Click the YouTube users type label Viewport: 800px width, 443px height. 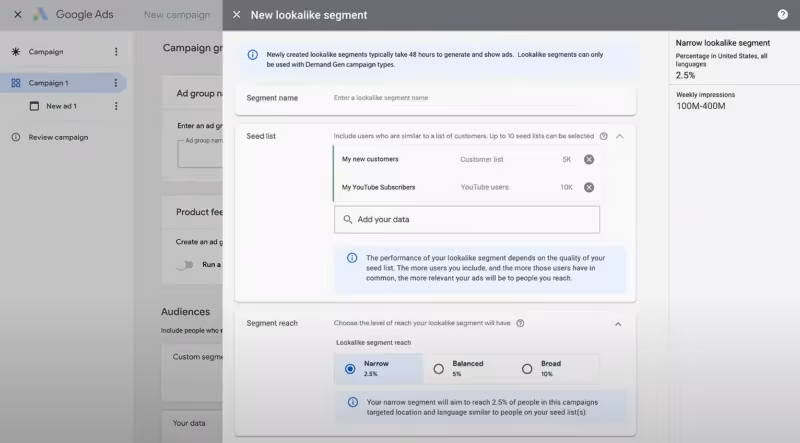click(x=485, y=187)
